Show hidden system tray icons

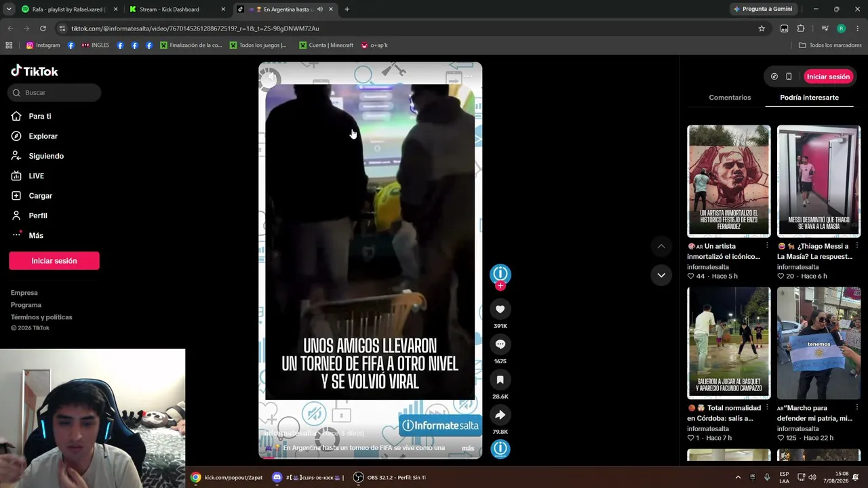pyautogui.click(x=738, y=477)
